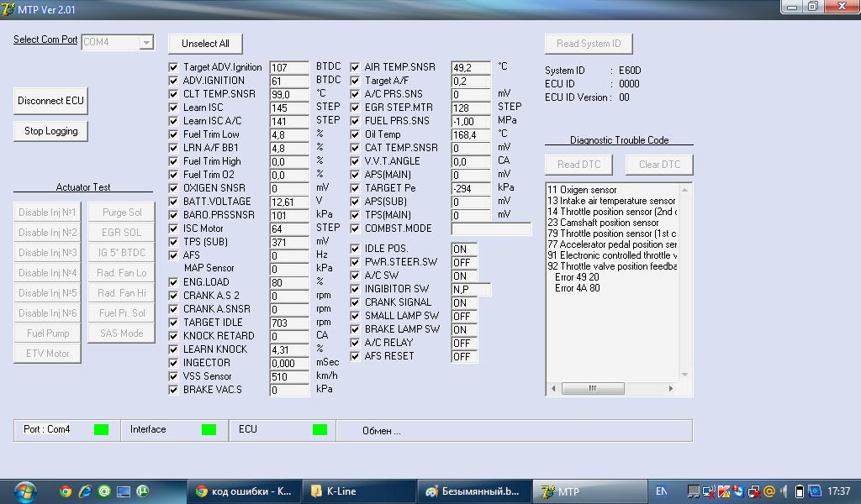Launch Internet Explorer from taskbar
861x504 pixels.
pyautogui.click(x=85, y=491)
